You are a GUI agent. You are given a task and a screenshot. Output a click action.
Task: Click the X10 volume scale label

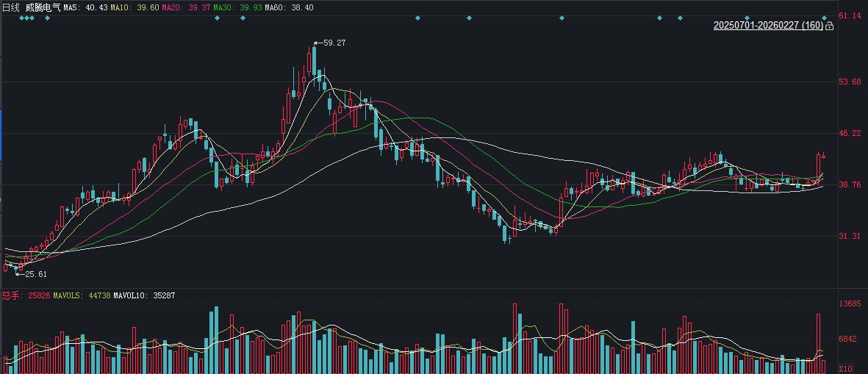point(845,369)
